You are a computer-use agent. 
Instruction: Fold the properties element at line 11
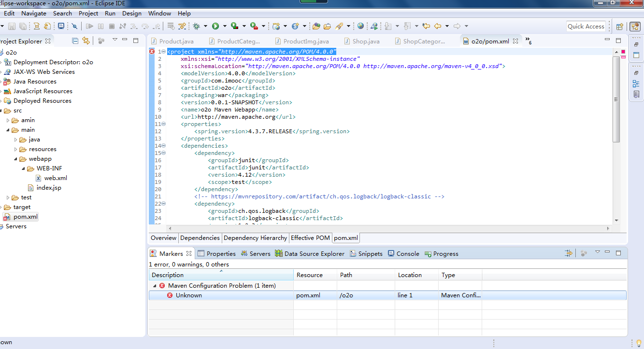click(163, 124)
